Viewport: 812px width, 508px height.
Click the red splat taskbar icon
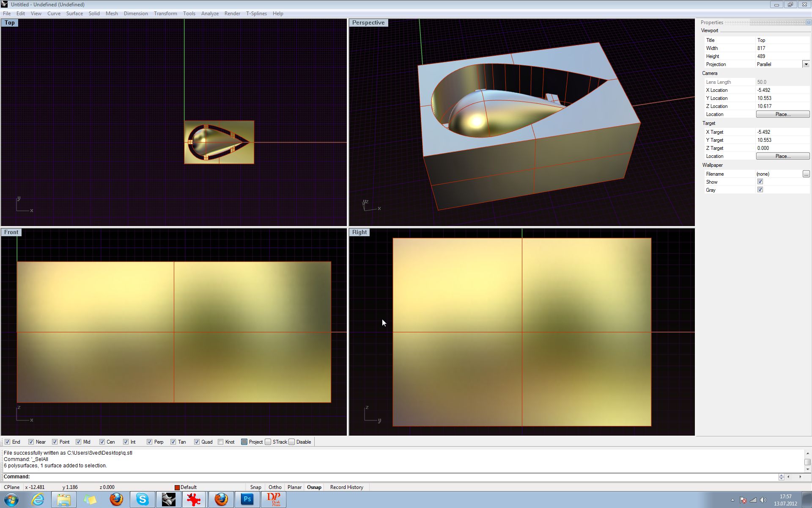pyautogui.click(x=194, y=500)
